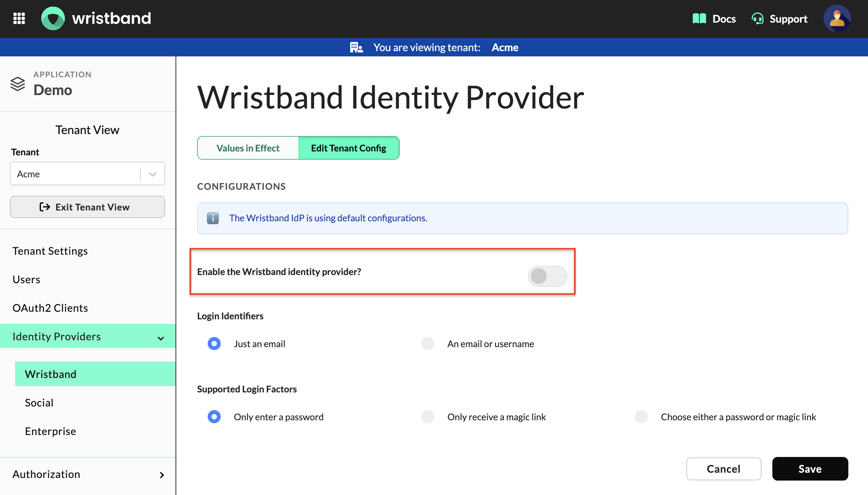Expand the Authorization section chevron

coord(162,475)
